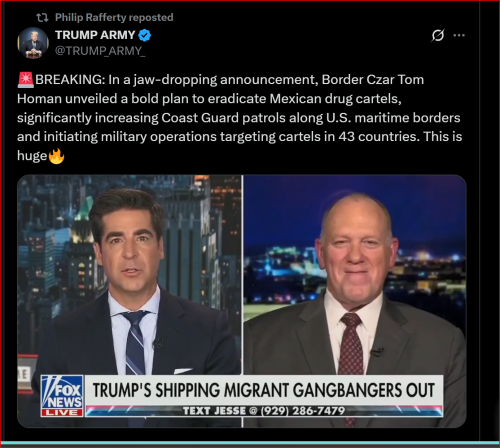Open the TRUMP ARMY profile avatar
Screen dimensions: 500x448
click(33, 43)
